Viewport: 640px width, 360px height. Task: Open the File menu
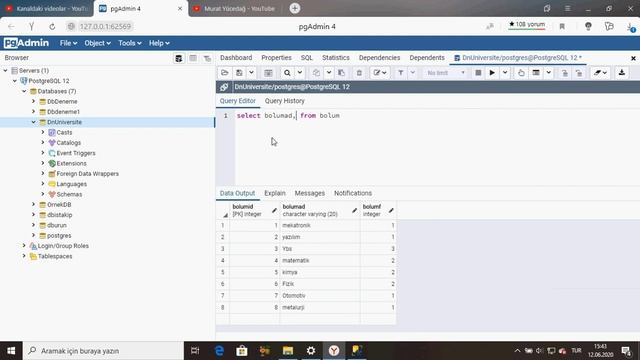point(68,43)
